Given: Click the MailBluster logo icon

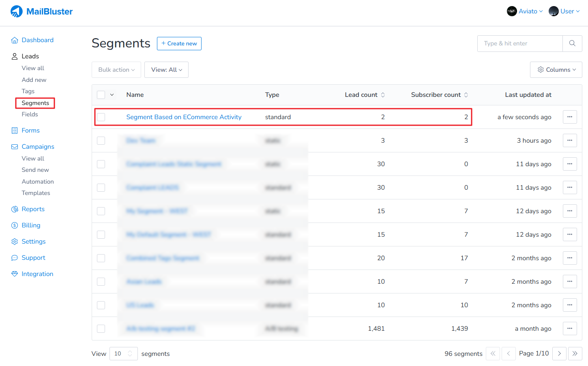Looking at the screenshot, I should coord(17,11).
